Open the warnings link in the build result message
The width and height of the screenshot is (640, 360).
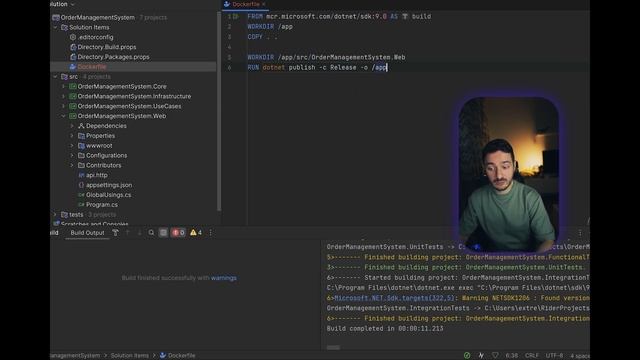point(224,278)
